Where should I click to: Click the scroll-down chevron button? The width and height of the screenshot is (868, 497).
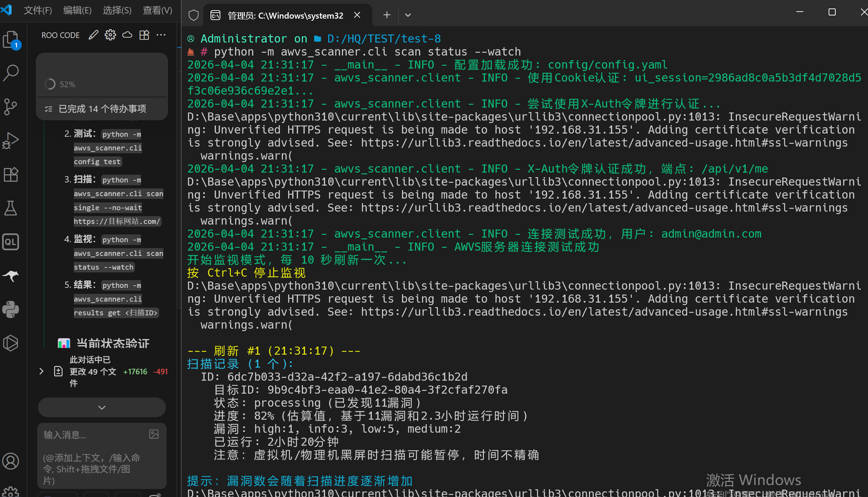[102, 407]
